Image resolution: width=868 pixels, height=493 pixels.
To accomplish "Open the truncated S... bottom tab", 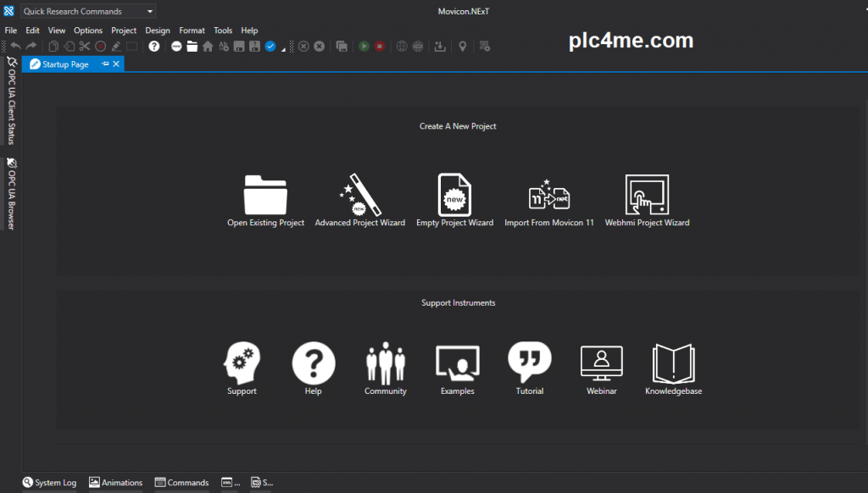I will pos(262,483).
